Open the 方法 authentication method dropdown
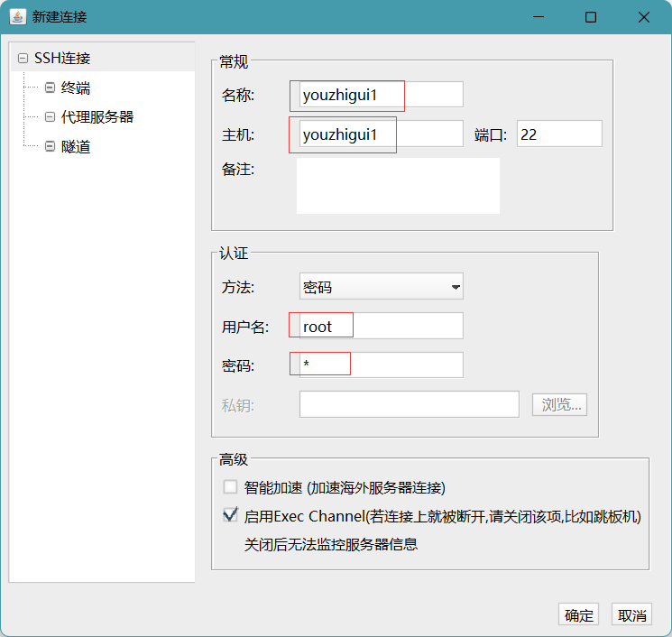This screenshot has height=637, width=672. pos(381,286)
